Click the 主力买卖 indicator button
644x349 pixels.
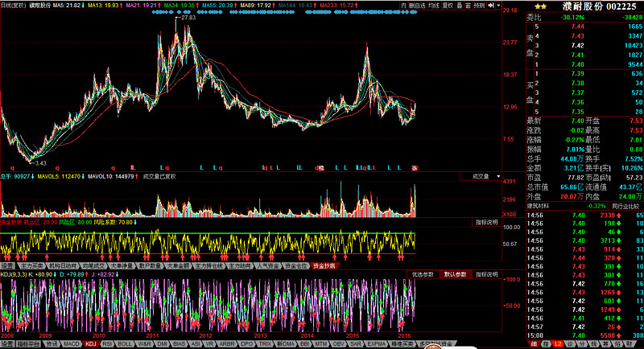(33, 265)
